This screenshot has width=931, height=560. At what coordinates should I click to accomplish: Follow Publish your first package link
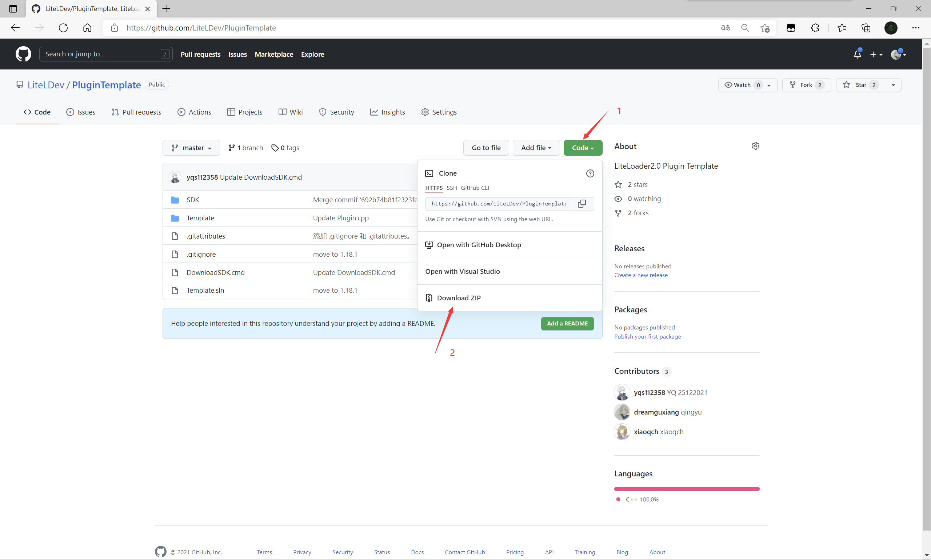[648, 336]
